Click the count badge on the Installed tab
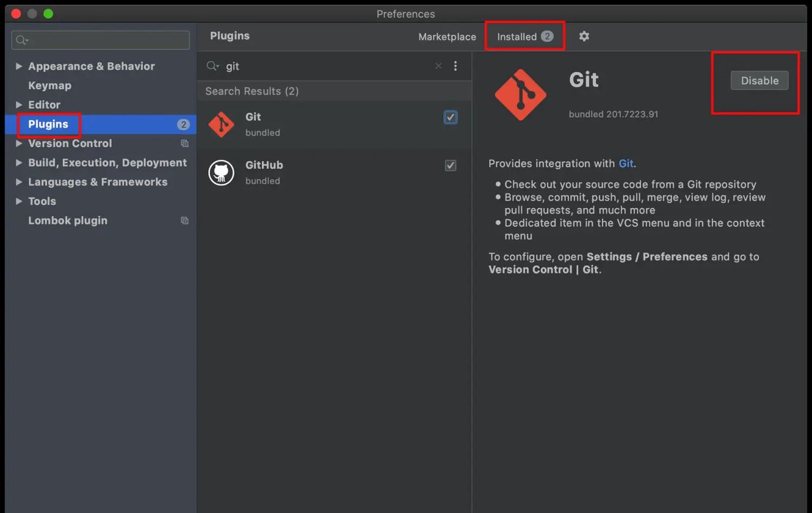Screen dimensions: 812x513 547,36
